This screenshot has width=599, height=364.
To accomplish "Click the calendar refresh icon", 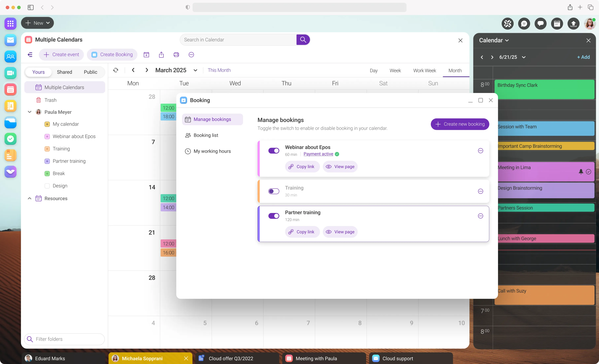I will (x=116, y=70).
